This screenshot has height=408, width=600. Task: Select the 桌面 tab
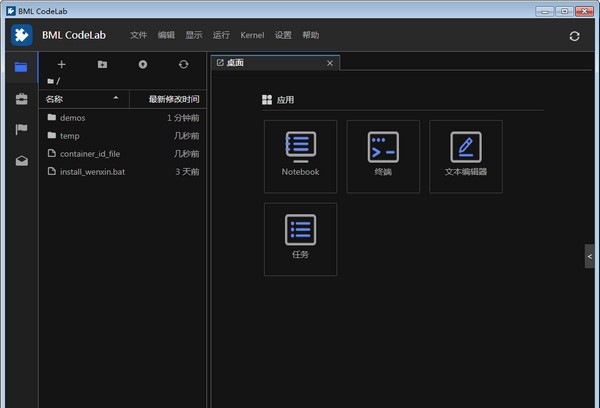tap(275, 63)
